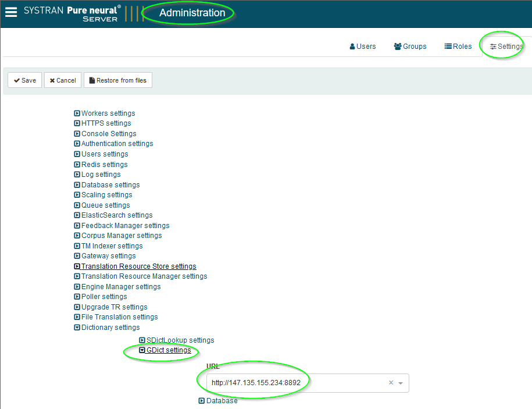Click the Translation Resource Manager arrow icon
This screenshot has height=409, width=532.
[77, 276]
